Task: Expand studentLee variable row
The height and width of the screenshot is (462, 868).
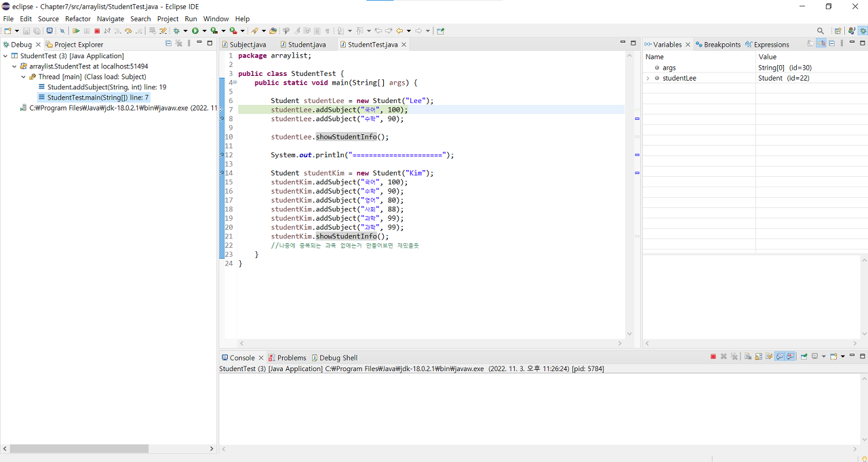Action: pyautogui.click(x=648, y=78)
